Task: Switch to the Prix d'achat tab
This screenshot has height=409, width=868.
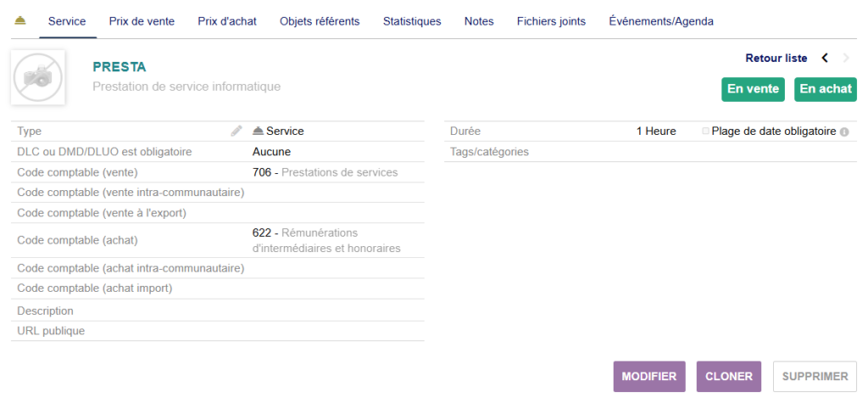Action: (227, 21)
